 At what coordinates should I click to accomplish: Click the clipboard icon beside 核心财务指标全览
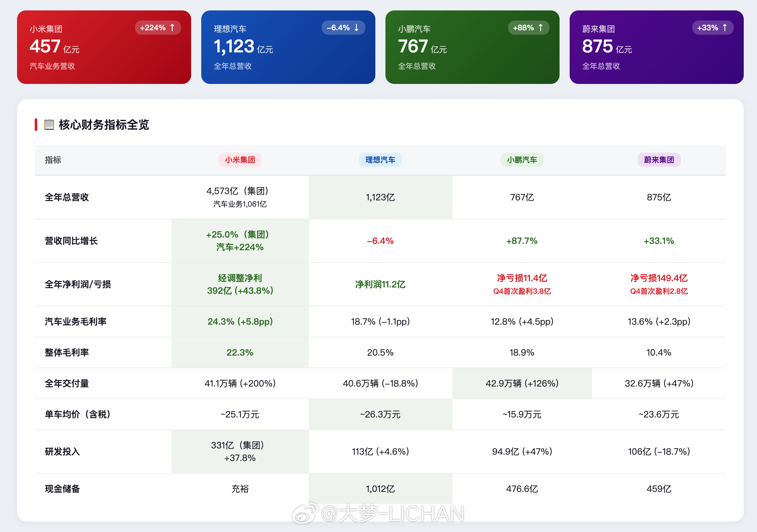[49, 125]
